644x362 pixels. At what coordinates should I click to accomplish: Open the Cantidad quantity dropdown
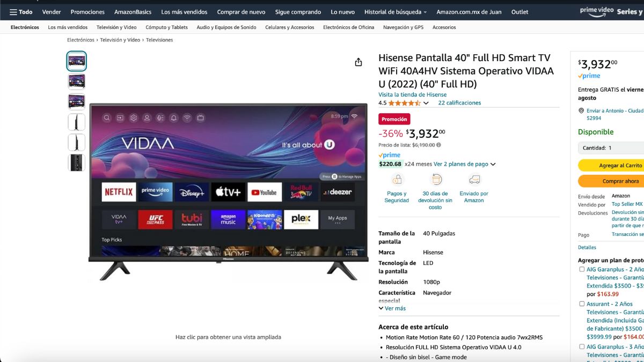click(611, 148)
